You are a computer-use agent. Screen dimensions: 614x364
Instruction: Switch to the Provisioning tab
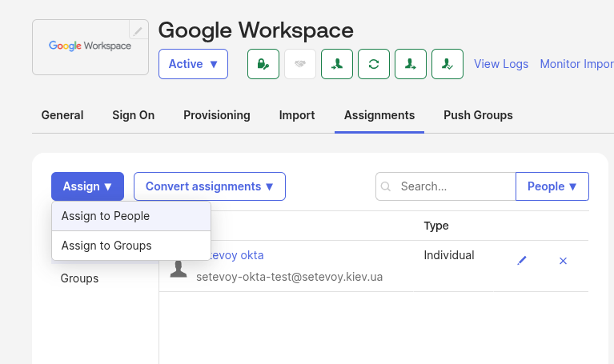216,115
